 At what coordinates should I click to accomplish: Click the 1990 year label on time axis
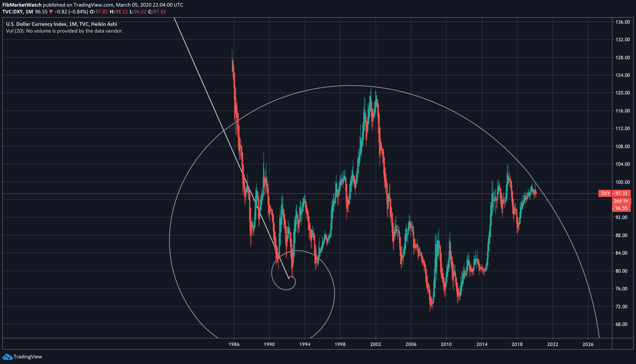tap(269, 344)
